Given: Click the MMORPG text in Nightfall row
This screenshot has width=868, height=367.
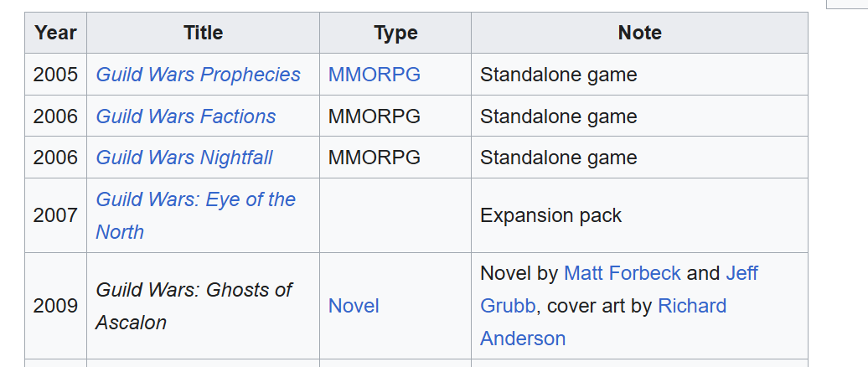Looking at the screenshot, I should 375,158.
